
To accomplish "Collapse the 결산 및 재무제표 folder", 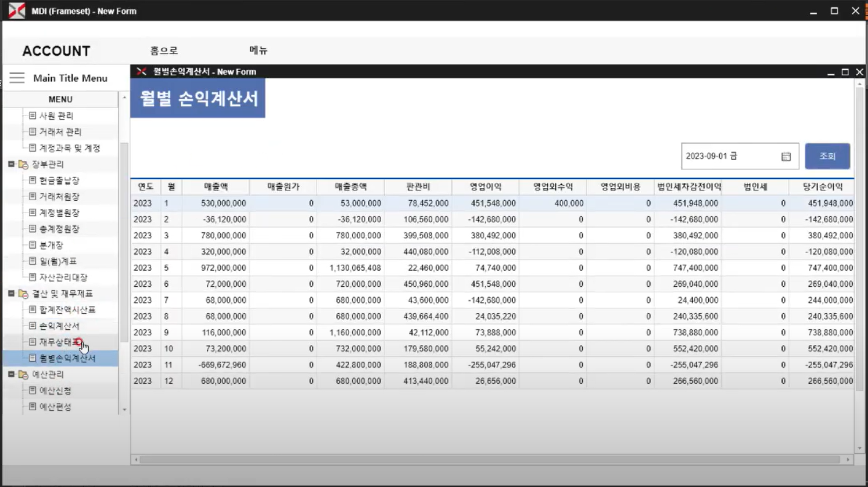I will pos(11,294).
